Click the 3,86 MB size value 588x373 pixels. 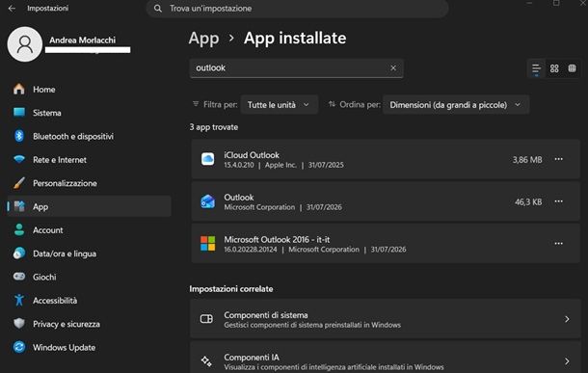[527, 160]
